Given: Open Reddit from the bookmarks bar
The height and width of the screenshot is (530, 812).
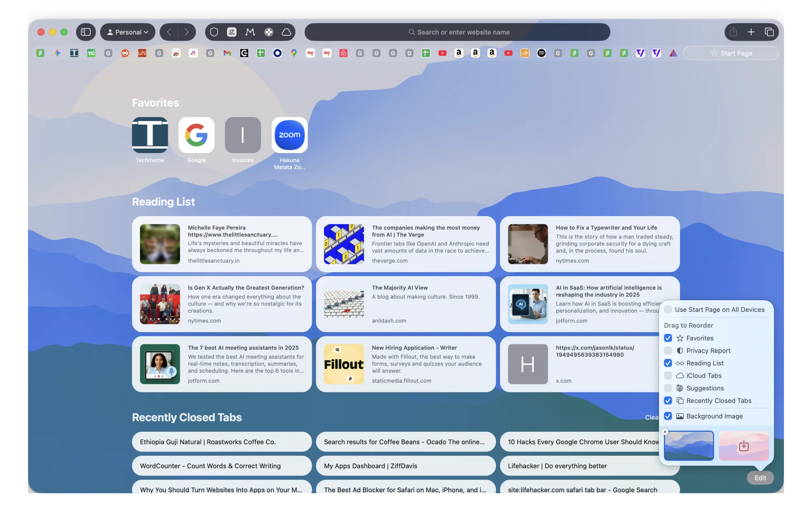Looking at the screenshot, I should coord(124,53).
